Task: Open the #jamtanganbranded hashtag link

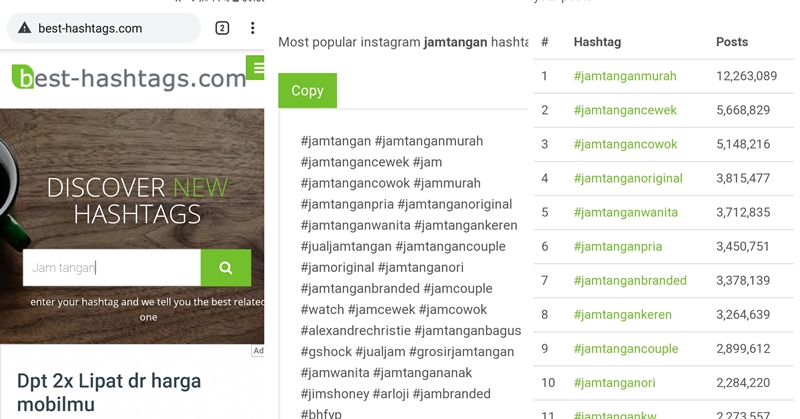Action: click(630, 281)
